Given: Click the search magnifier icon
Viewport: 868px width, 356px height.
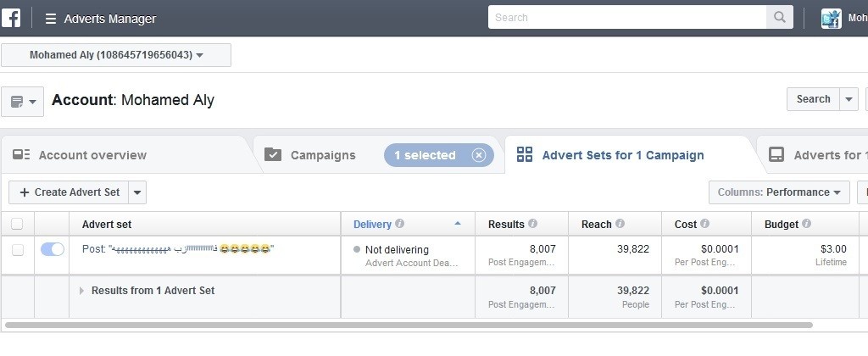Looking at the screenshot, I should (778, 18).
